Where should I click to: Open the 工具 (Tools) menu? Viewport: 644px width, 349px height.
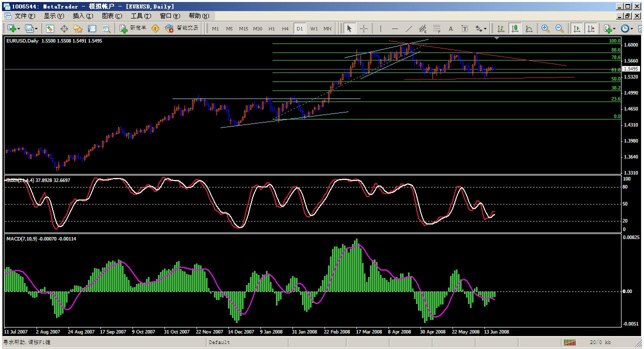click(140, 16)
